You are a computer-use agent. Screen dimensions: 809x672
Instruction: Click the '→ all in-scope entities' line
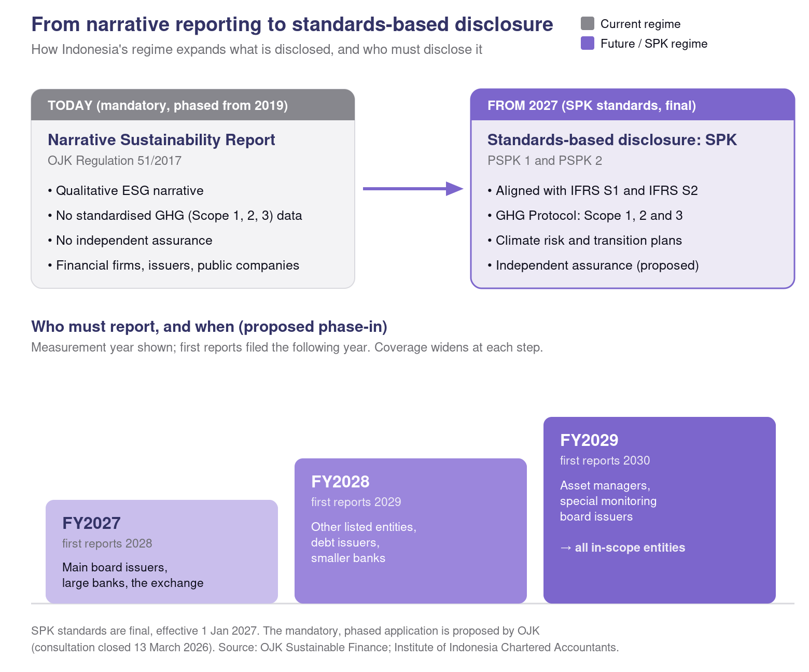(x=623, y=548)
